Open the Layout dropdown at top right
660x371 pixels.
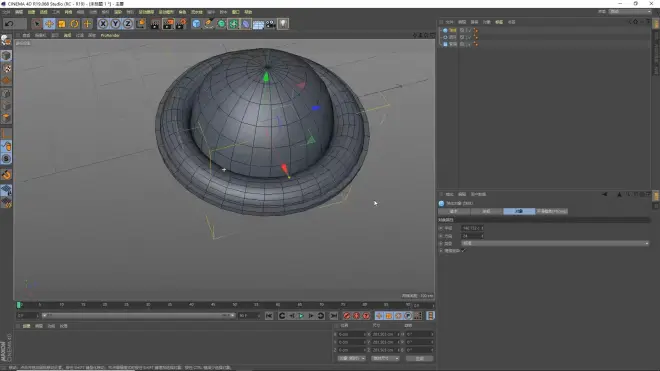point(630,12)
